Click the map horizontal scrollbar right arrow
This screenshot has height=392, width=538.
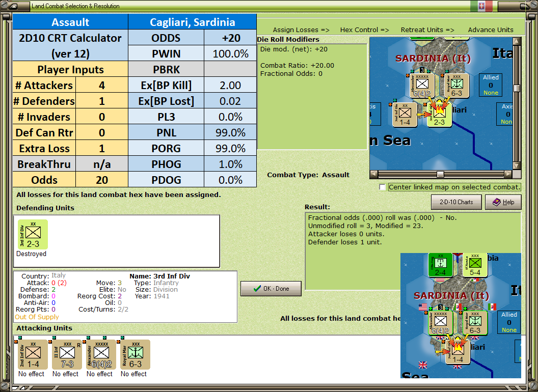[x=508, y=174]
